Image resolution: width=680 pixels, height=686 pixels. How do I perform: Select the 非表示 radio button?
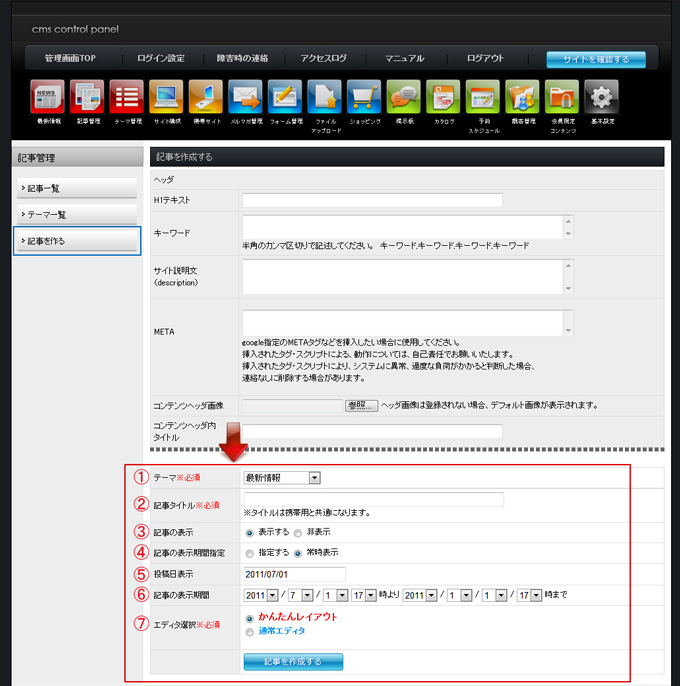tap(297, 532)
